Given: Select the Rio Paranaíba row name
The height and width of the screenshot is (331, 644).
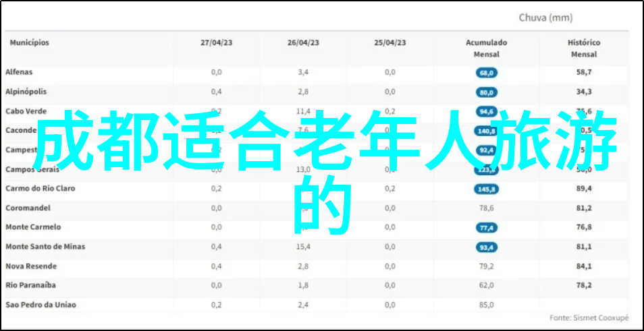Looking at the screenshot, I should (30, 285).
